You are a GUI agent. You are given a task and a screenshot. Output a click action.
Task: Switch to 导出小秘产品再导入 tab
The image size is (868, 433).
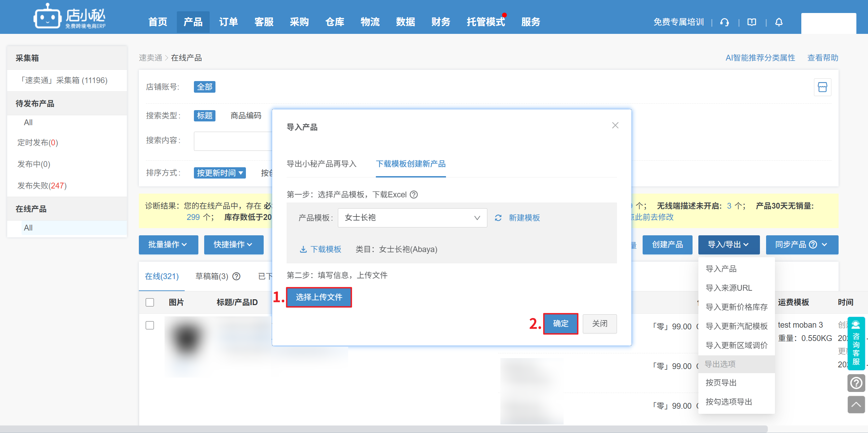pyautogui.click(x=321, y=164)
